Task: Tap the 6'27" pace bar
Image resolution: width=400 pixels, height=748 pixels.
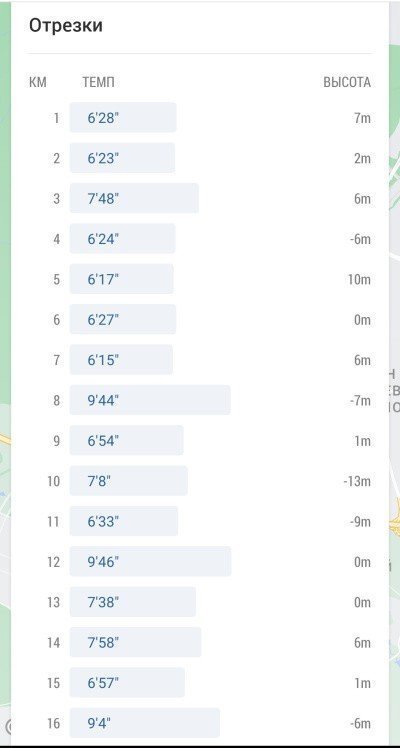Action: point(123,319)
